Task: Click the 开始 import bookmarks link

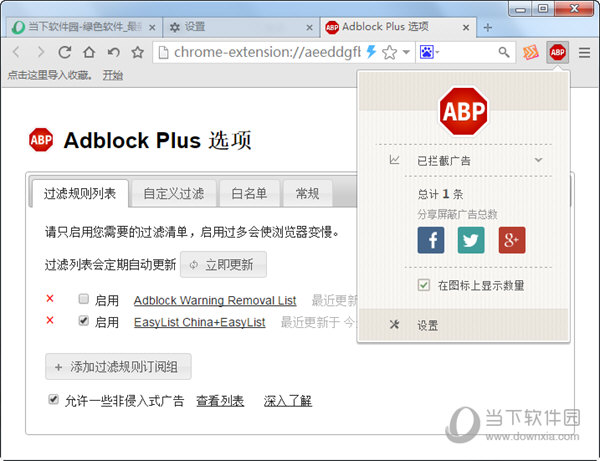Action: [112, 75]
